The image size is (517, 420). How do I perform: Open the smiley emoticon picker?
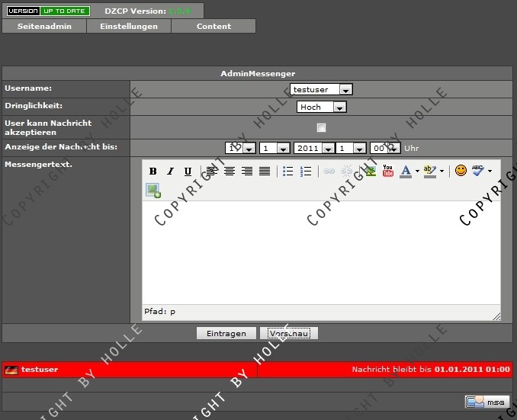[461, 171]
